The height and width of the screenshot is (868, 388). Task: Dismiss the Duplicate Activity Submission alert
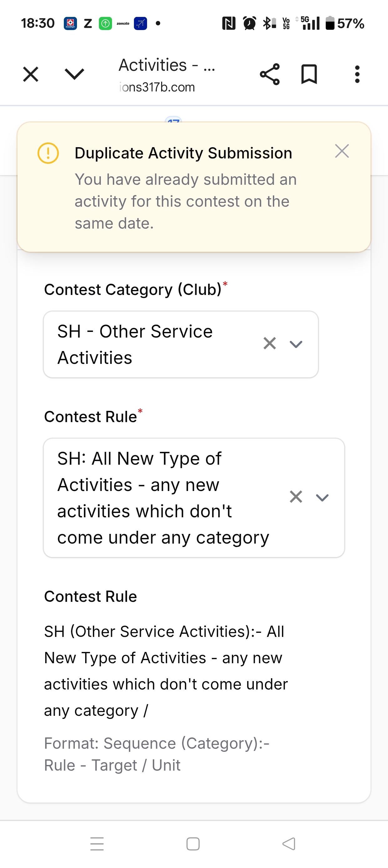click(x=342, y=151)
